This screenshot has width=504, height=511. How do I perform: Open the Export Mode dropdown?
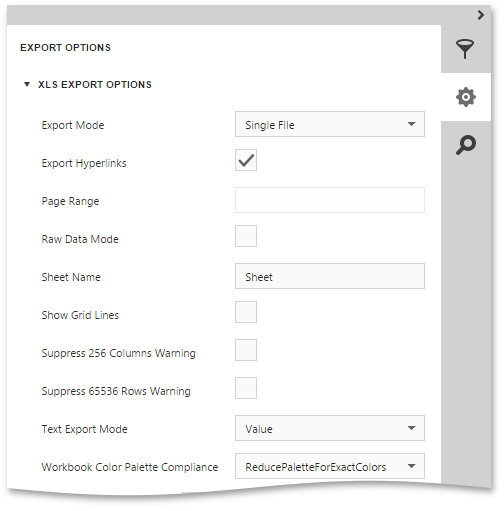(330, 124)
